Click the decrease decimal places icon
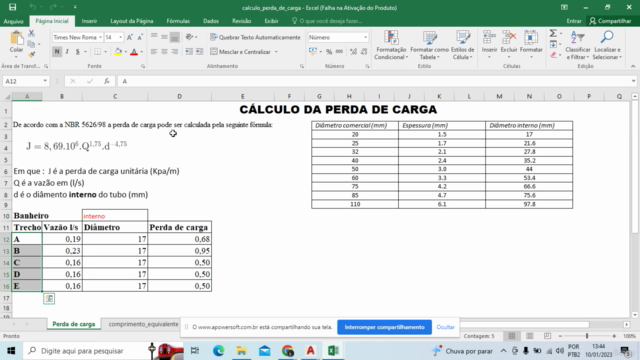This screenshot has height=360, width=640. tap(364, 52)
